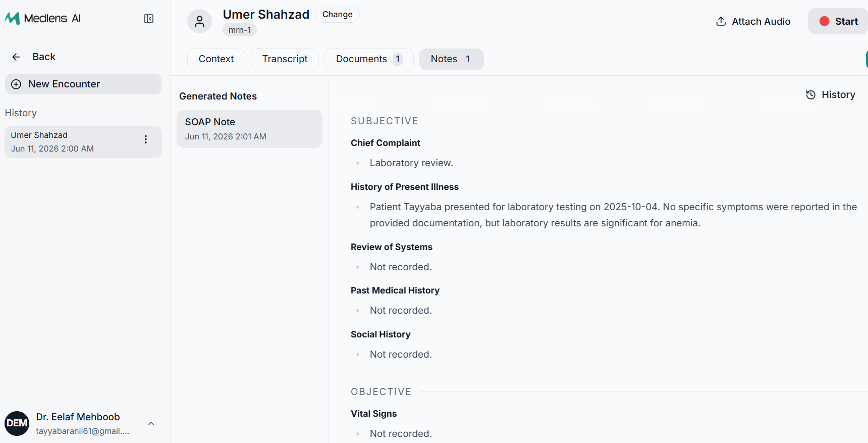Click the back arrow icon

(x=16, y=57)
